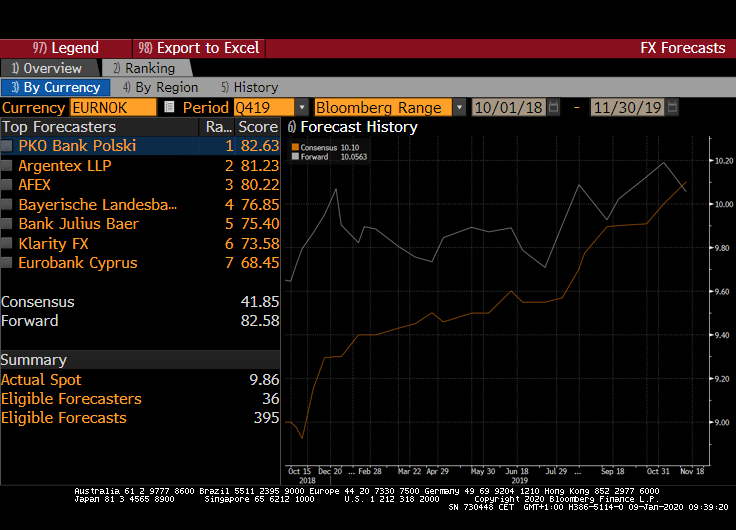
Task: Toggle the Argentex LLP checkbox
Action: tap(8, 165)
